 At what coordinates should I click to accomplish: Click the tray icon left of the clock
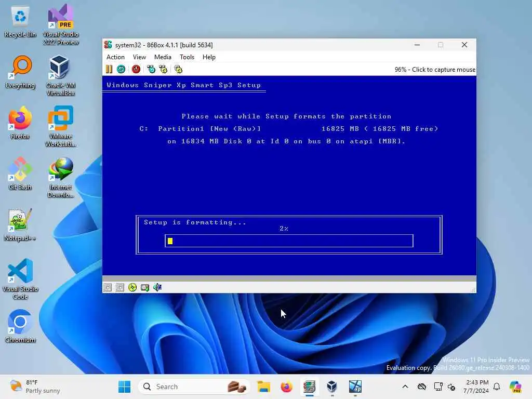pos(451,387)
